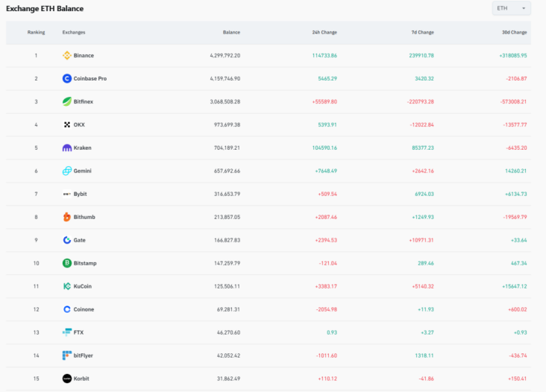Click the Korbit black logo icon
Viewport: 546px width, 392px height.
click(x=67, y=379)
